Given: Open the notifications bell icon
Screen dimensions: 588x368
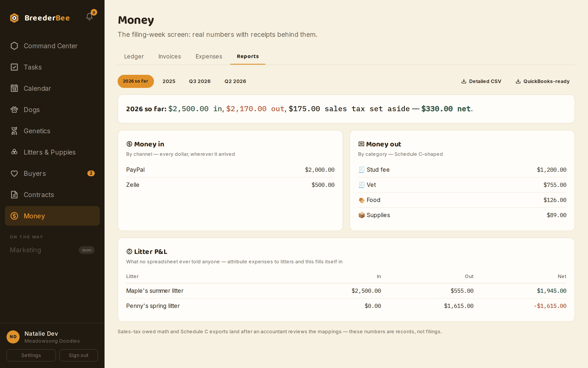Looking at the screenshot, I should coord(89,17).
